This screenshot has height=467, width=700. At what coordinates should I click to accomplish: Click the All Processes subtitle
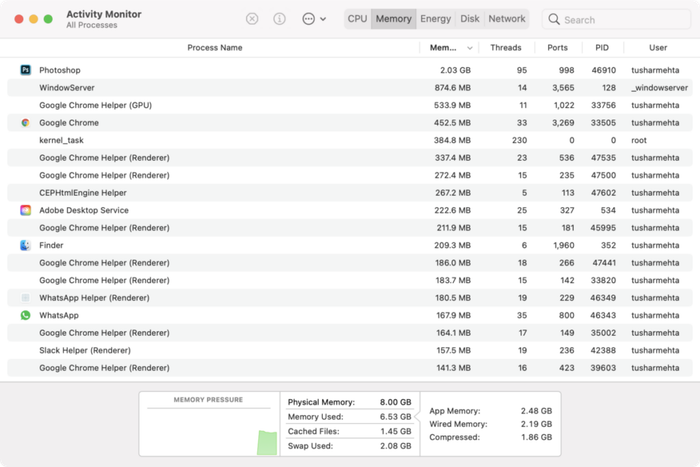coord(92,25)
